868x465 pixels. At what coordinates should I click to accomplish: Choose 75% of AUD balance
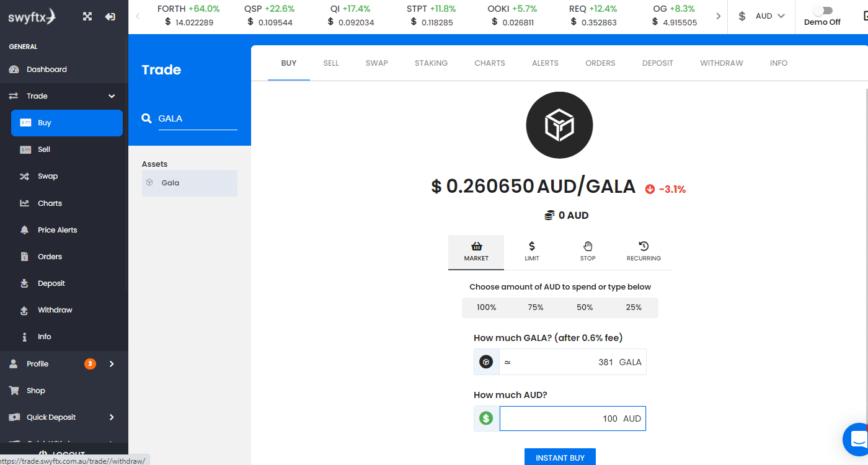pos(536,308)
